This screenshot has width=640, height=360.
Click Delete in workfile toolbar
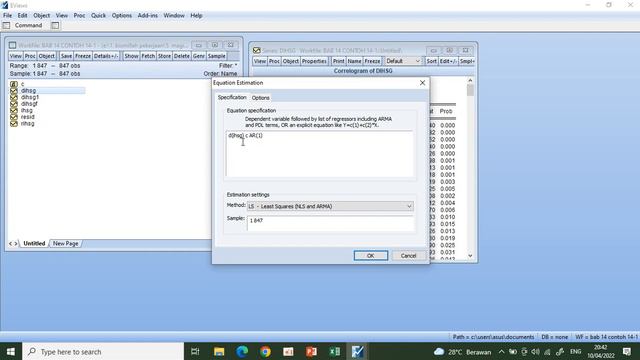point(182,56)
